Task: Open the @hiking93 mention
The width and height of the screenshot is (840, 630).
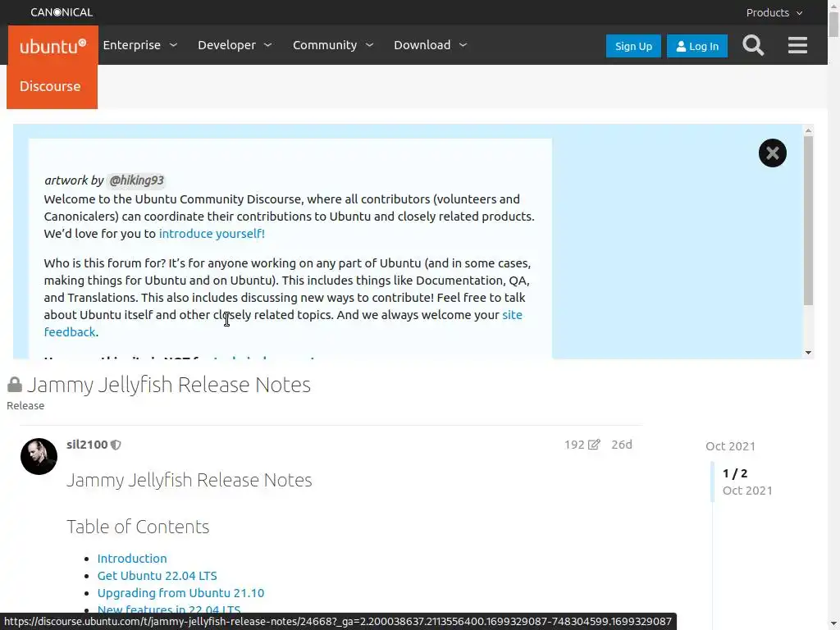Action: click(x=136, y=180)
